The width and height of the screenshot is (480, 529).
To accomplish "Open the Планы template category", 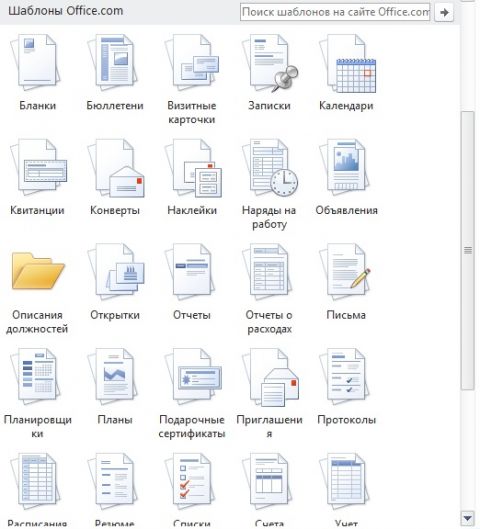I will [113, 377].
